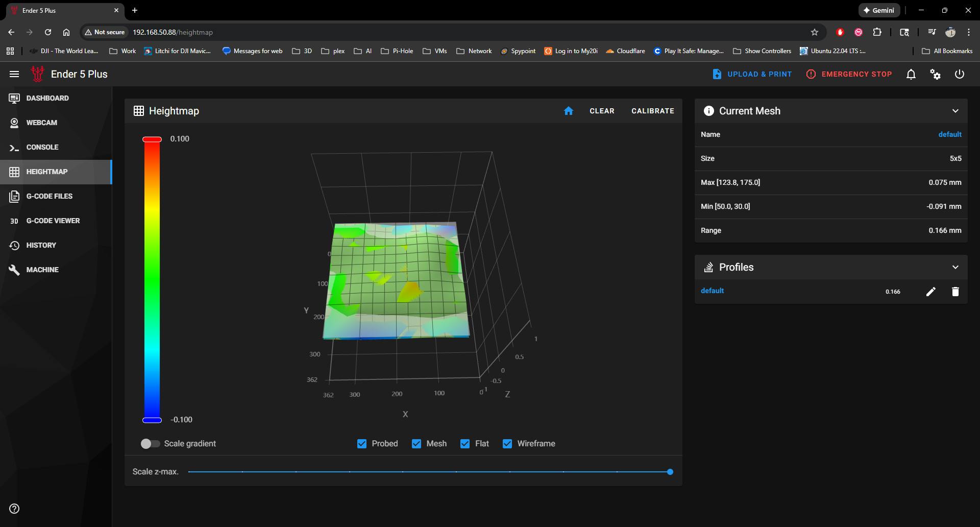Viewport: 980px width, 527px height.
Task: Click the home icon in Heightmap header
Action: click(x=568, y=111)
